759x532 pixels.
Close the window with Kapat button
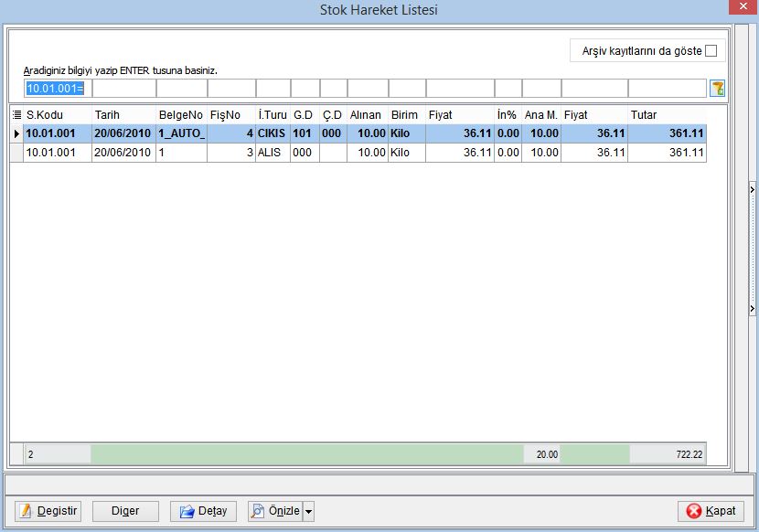click(711, 511)
